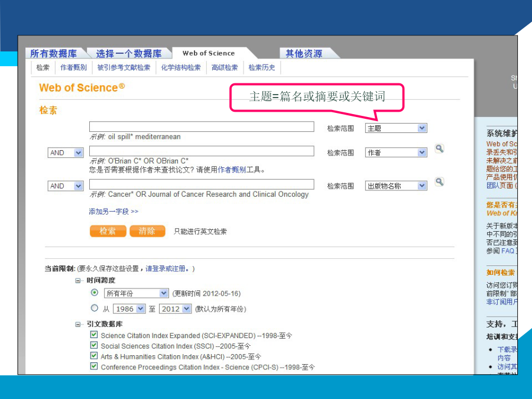Uncheck Conference Proceedings Citation Index checkbox
The image size is (532, 399).
pyautogui.click(x=94, y=366)
